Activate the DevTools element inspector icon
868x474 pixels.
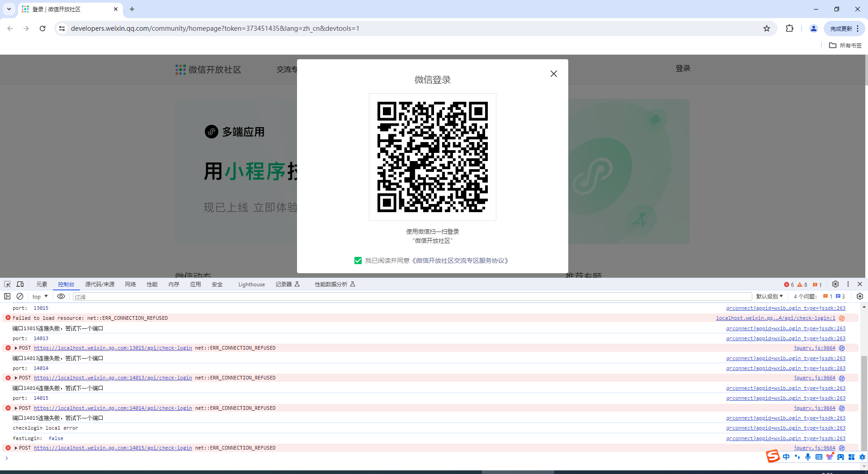click(7, 284)
